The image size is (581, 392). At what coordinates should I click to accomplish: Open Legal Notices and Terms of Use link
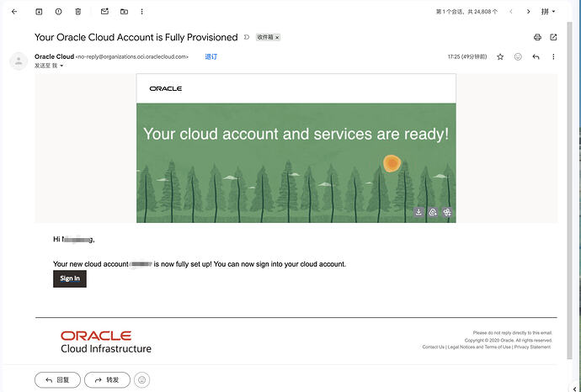pos(479,347)
